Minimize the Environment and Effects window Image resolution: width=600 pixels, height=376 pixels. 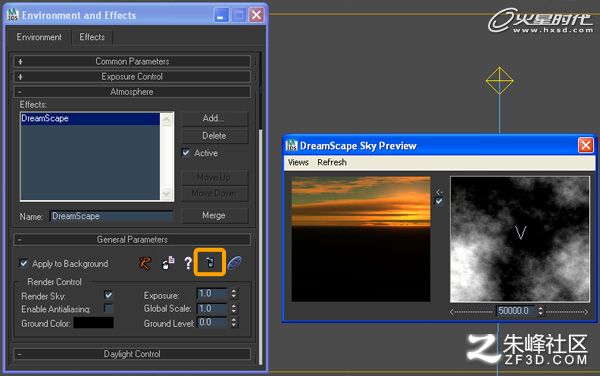pos(221,15)
